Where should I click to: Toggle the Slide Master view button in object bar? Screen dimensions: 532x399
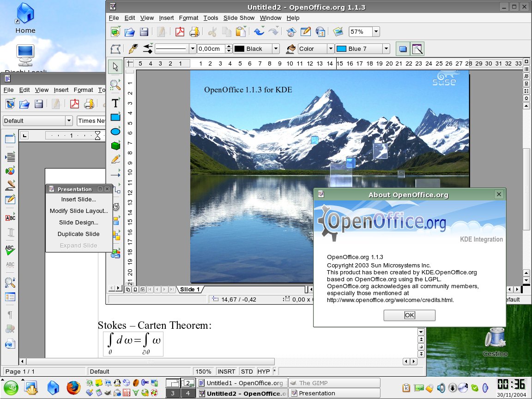point(417,49)
